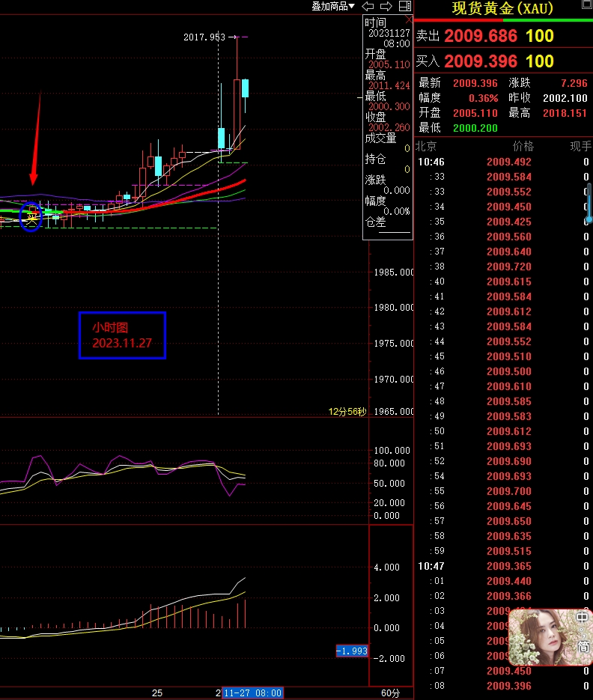Screen dimensions: 593x700
Task: Click the 1965.000 price axis label
Action: 393,412
